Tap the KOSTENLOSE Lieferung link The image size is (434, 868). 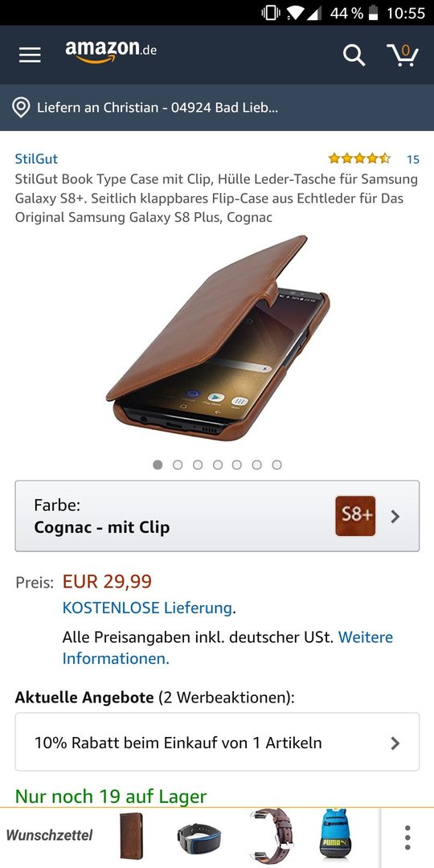(x=147, y=608)
